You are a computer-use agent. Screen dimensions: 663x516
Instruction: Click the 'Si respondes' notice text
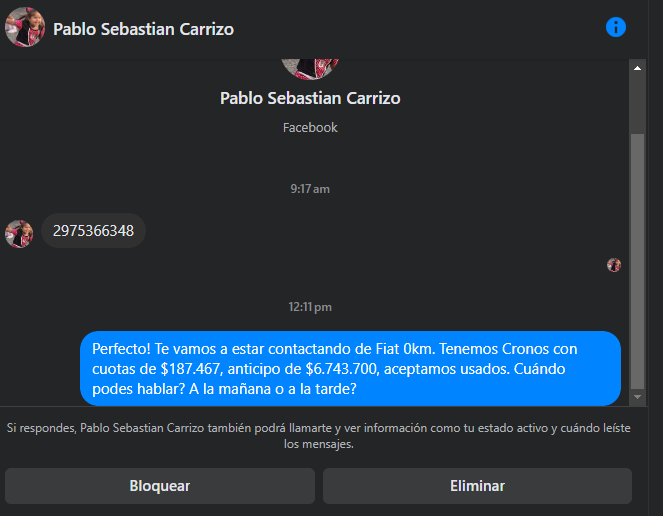click(318, 436)
